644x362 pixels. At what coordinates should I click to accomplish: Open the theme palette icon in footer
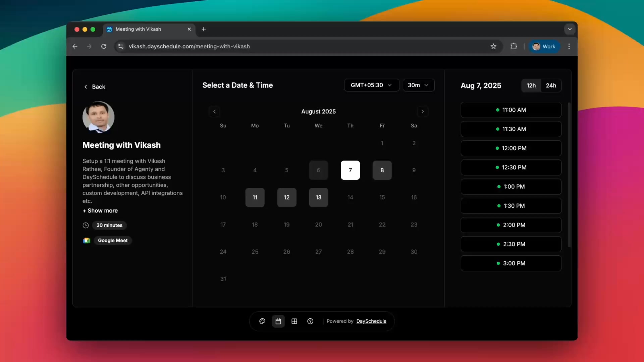point(262,321)
